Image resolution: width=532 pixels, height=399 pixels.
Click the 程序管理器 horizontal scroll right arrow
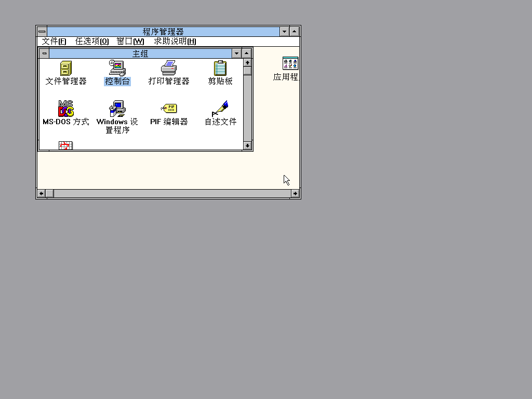point(295,193)
